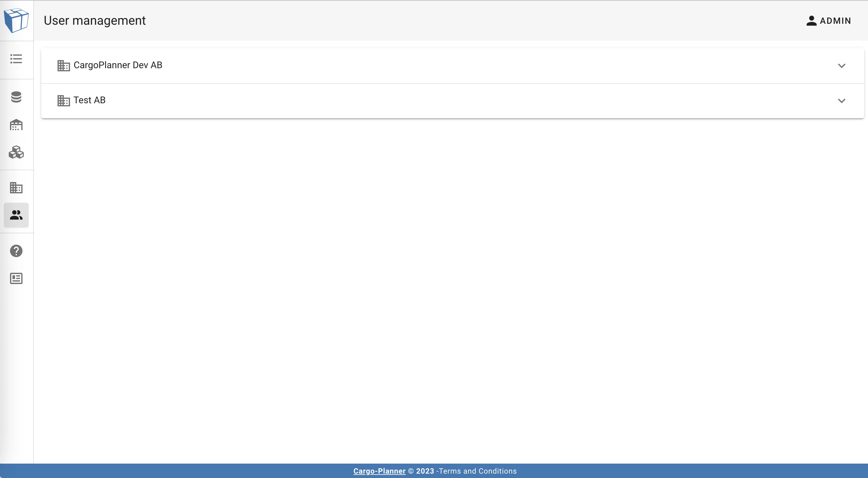
Task: Open the help question mark icon
Action: pyautogui.click(x=16, y=251)
